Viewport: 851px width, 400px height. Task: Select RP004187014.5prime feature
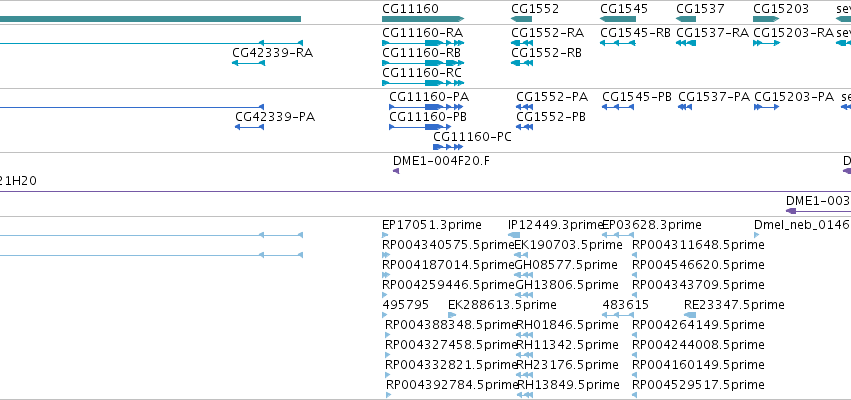pos(448,265)
